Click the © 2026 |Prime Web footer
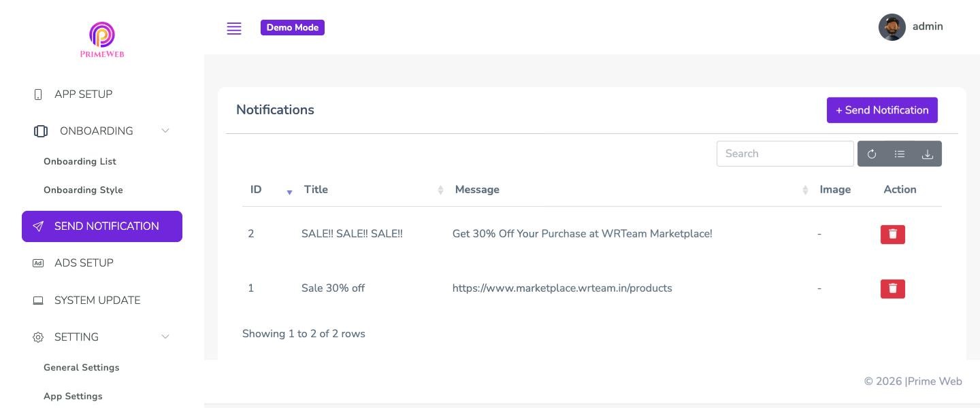Image resolution: width=980 pixels, height=408 pixels. 913,381
